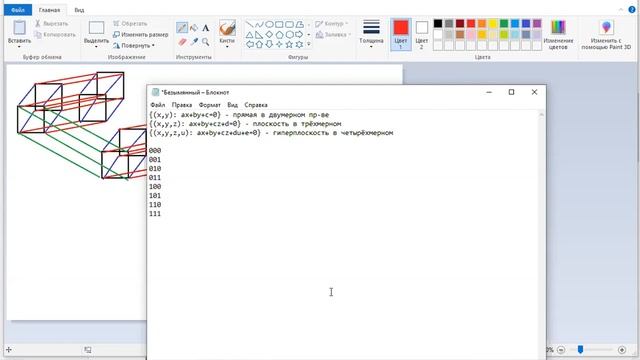The image size is (640, 360).
Task: Click zoom in plus in Paint status bar
Action: pos(622,350)
